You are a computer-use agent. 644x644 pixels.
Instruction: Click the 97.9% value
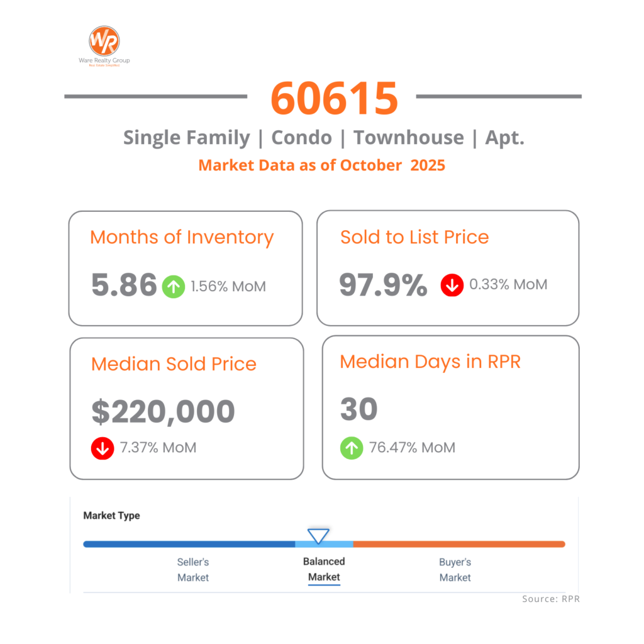coord(383,285)
